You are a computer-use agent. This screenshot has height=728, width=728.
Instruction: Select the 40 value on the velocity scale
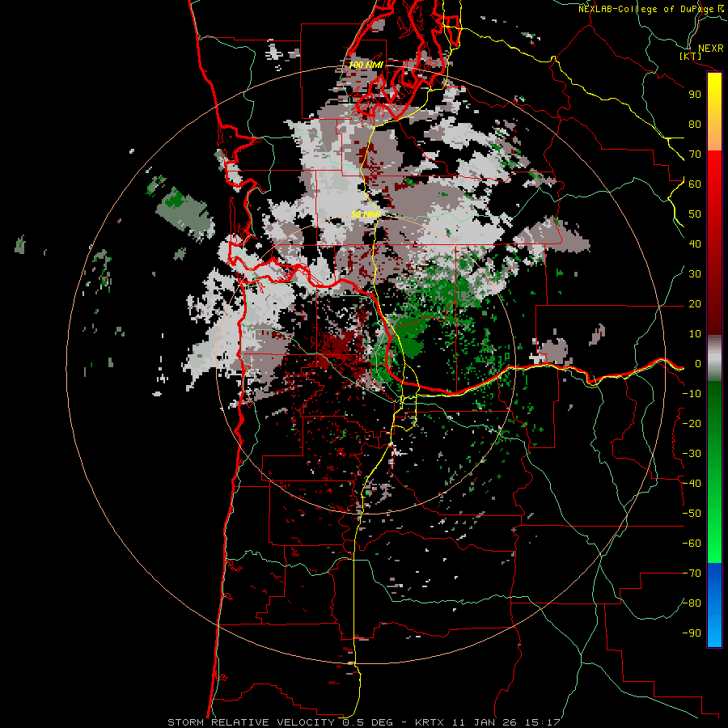(695, 244)
